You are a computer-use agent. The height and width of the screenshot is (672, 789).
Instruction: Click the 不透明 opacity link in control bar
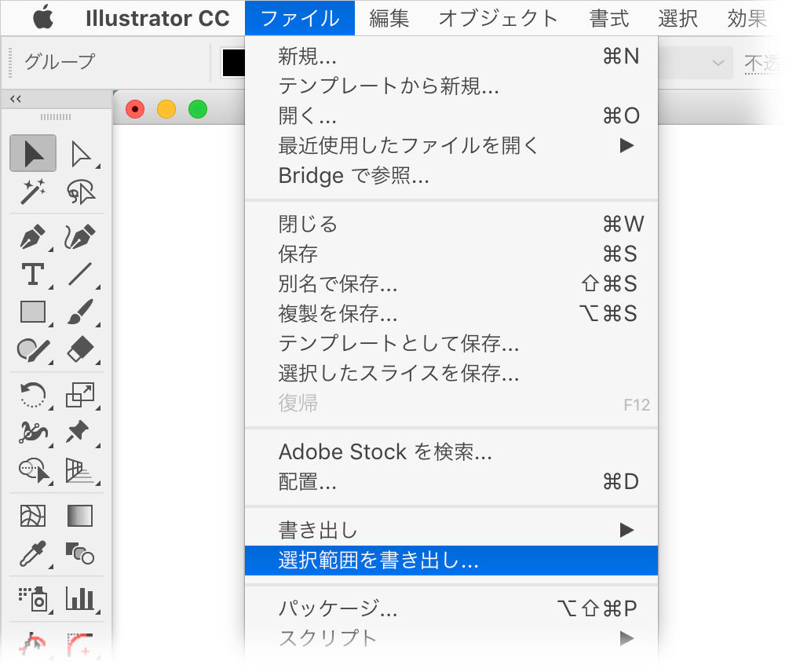pyautogui.click(x=763, y=64)
